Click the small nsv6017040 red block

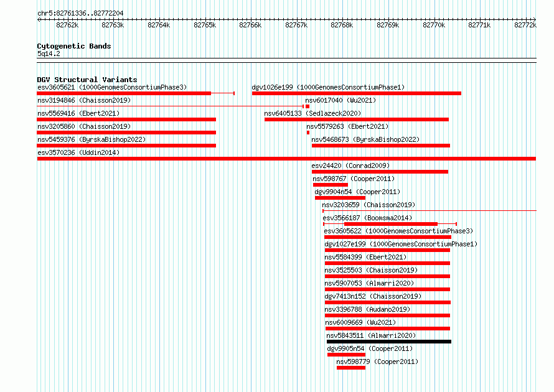308,106
